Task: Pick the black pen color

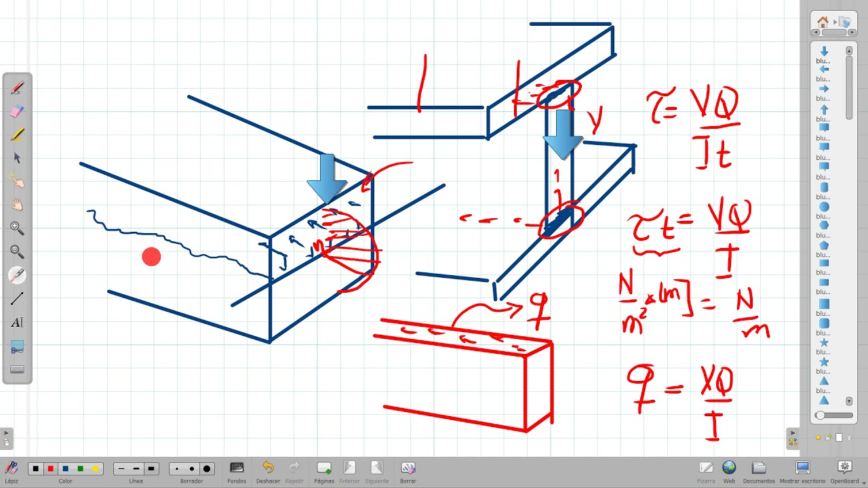Action: [x=35, y=469]
